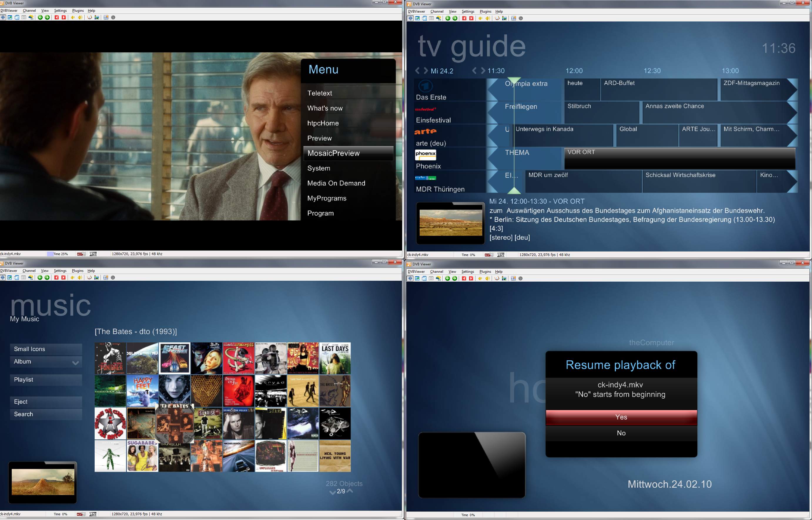Open Help menu in Menu window

(91, 11)
